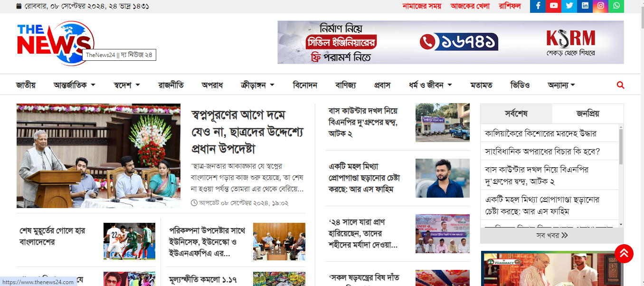Open the Facebook social icon

pyautogui.click(x=538, y=6)
